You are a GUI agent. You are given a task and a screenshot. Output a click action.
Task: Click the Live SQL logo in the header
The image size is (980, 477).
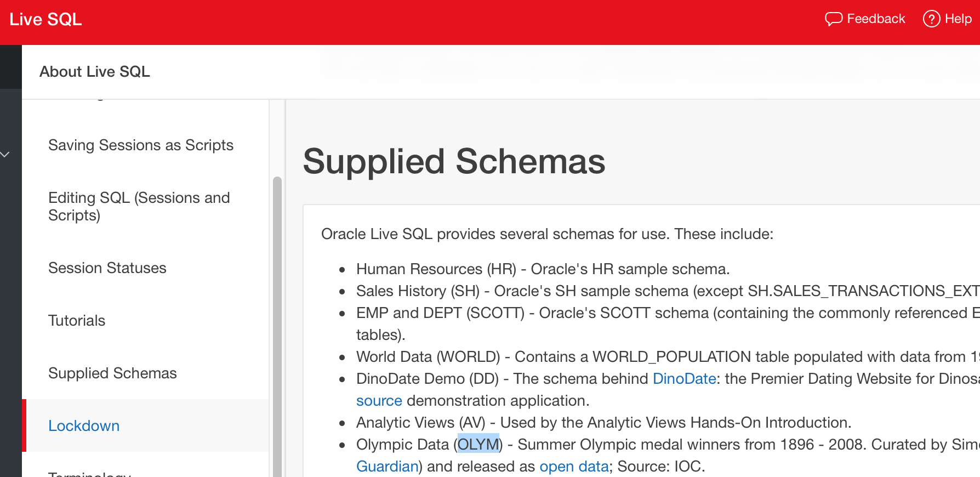[x=45, y=19]
